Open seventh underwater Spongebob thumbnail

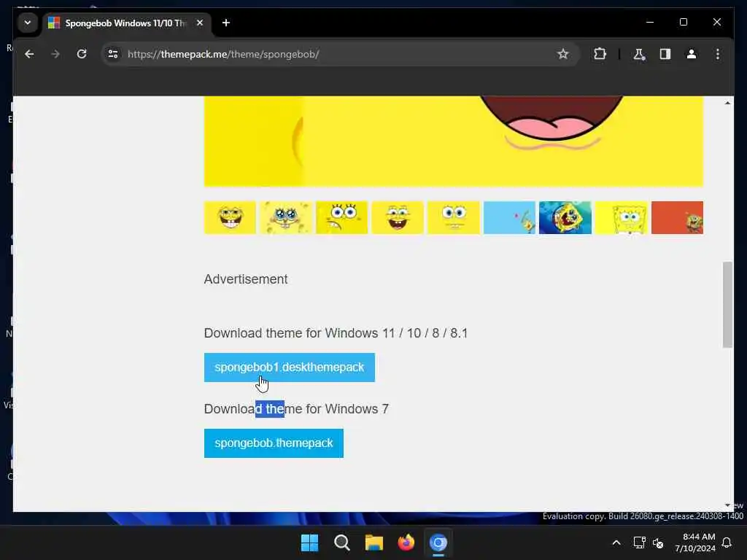click(x=565, y=217)
